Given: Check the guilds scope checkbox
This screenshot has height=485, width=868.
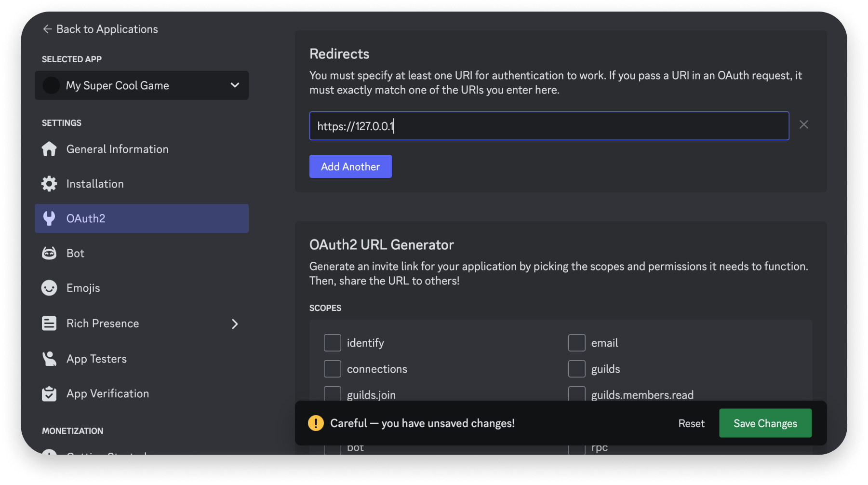Looking at the screenshot, I should pos(576,368).
